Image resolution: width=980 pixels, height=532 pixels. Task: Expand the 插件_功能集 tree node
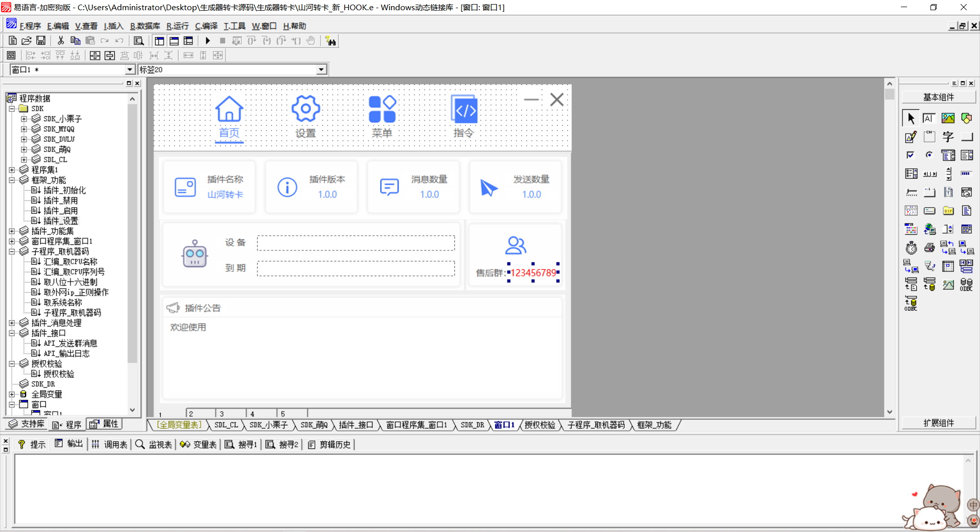pyautogui.click(x=12, y=231)
